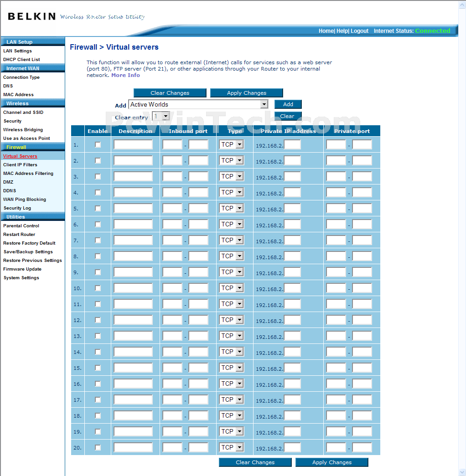
Task: Click the top Apply Changes button
Action: pos(247,93)
